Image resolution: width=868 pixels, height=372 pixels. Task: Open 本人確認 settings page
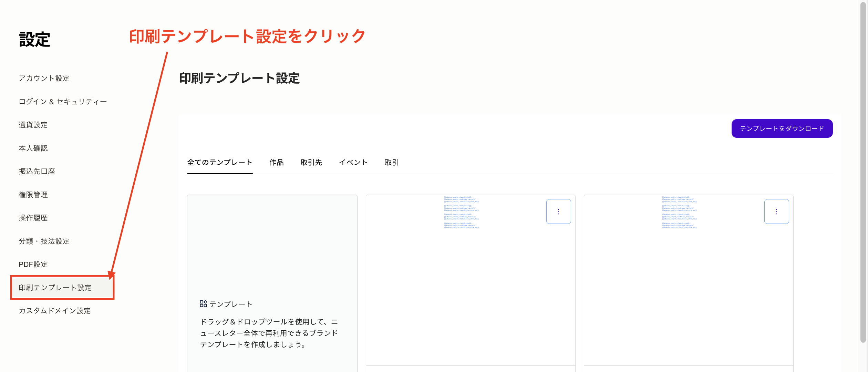pyautogui.click(x=33, y=148)
